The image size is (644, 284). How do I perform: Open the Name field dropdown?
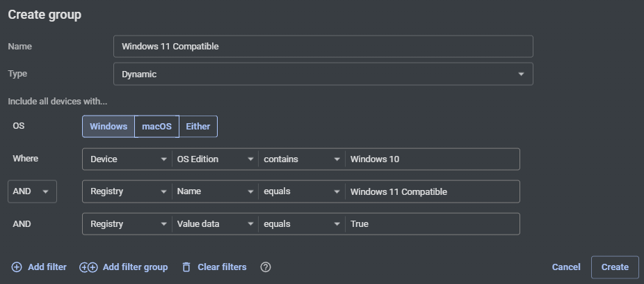coord(215,191)
